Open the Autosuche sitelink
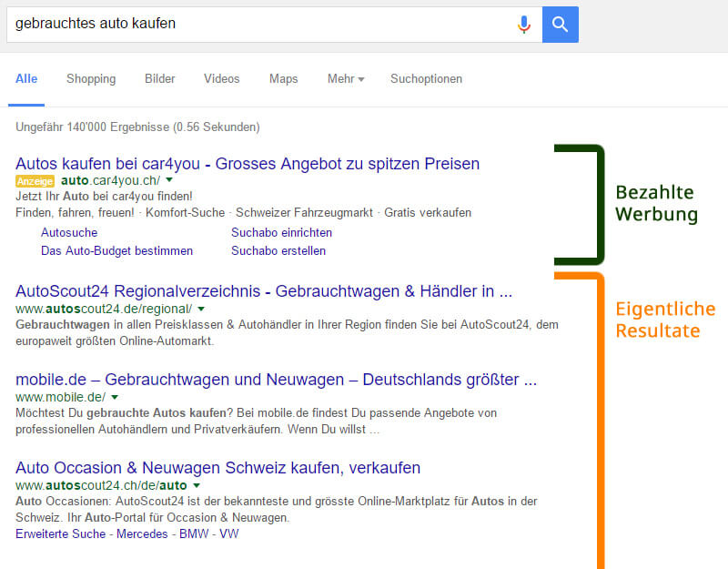This screenshot has height=569, width=728. click(69, 233)
